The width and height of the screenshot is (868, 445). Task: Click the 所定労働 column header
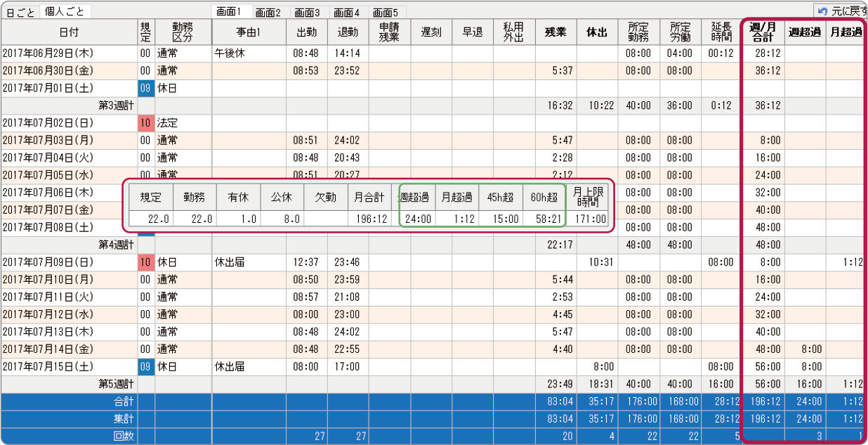pos(680,32)
